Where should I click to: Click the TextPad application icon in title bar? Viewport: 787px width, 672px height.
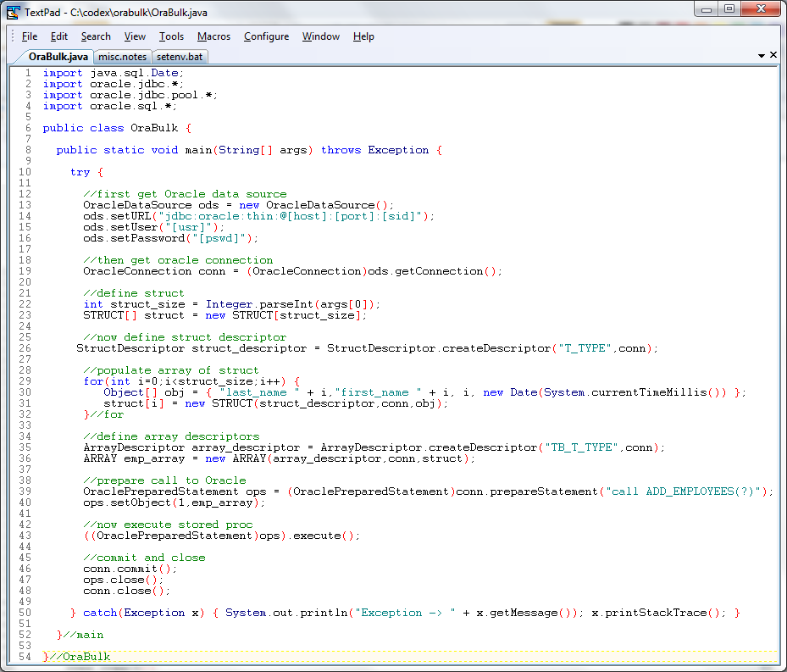point(14,12)
